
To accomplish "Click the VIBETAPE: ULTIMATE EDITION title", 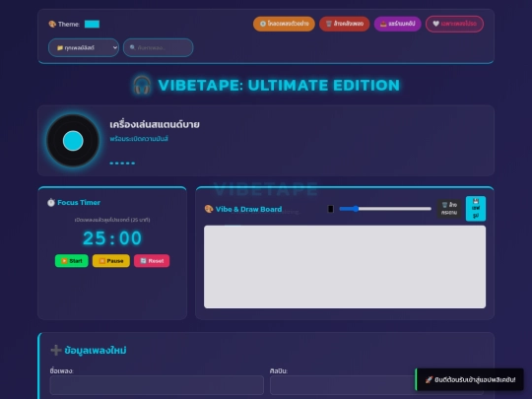I will (x=279, y=85).
